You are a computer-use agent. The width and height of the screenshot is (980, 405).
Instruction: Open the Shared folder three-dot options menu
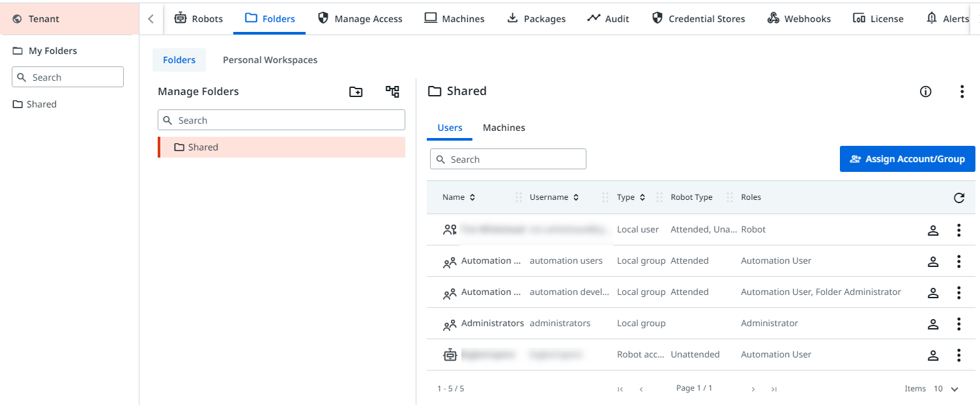click(x=962, y=92)
